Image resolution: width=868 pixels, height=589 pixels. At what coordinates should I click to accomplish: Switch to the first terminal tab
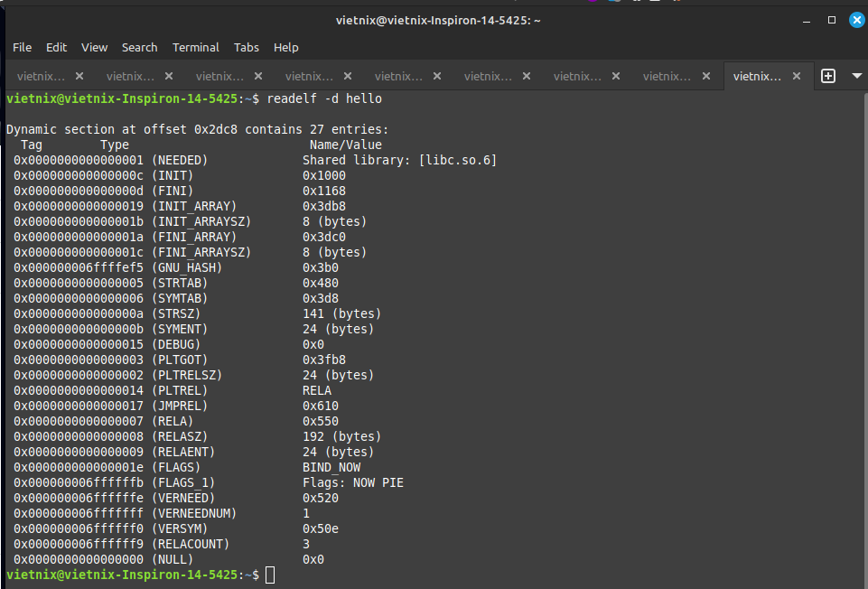(41, 77)
